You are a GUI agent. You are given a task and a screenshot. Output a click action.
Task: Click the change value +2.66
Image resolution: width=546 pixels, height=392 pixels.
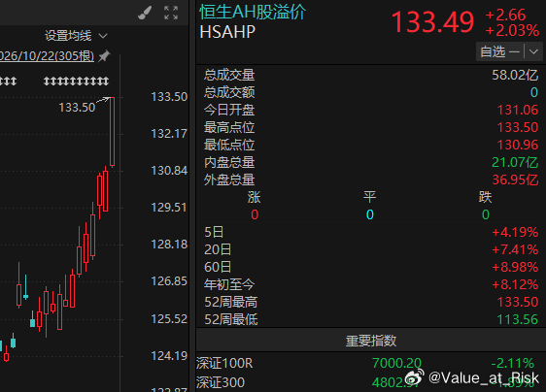[505, 15]
